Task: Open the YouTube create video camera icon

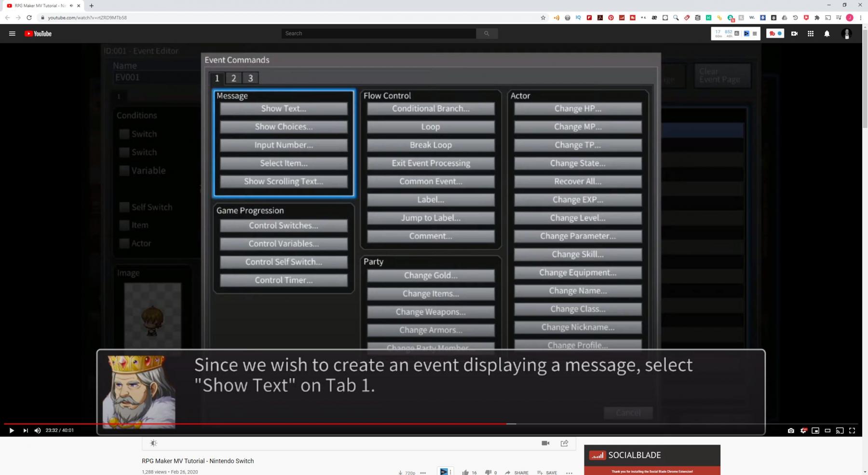Action: 794,33
